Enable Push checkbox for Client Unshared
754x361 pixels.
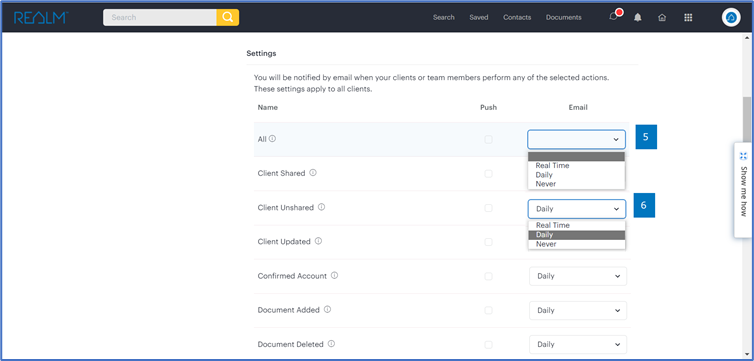[489, 208]
